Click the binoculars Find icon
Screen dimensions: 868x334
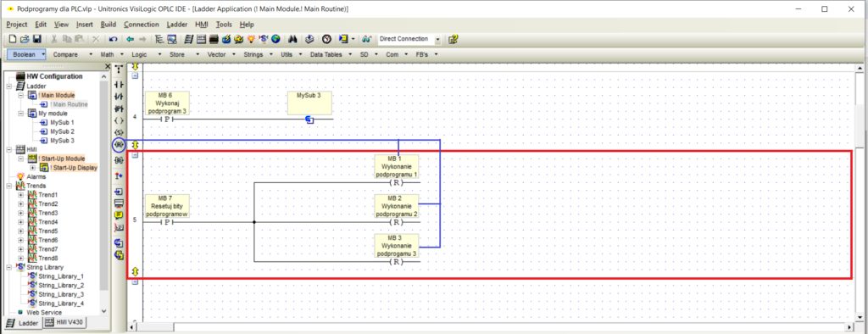[x=292, y=39]
